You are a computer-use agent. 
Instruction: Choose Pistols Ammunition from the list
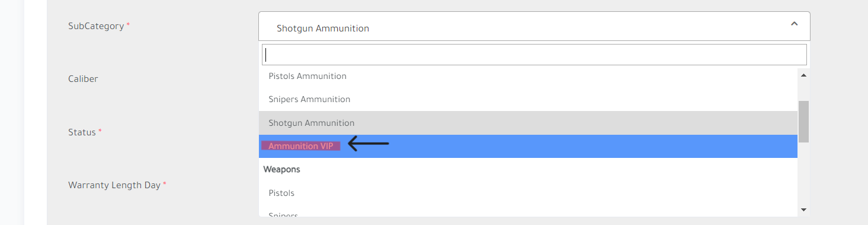(528, 76)
